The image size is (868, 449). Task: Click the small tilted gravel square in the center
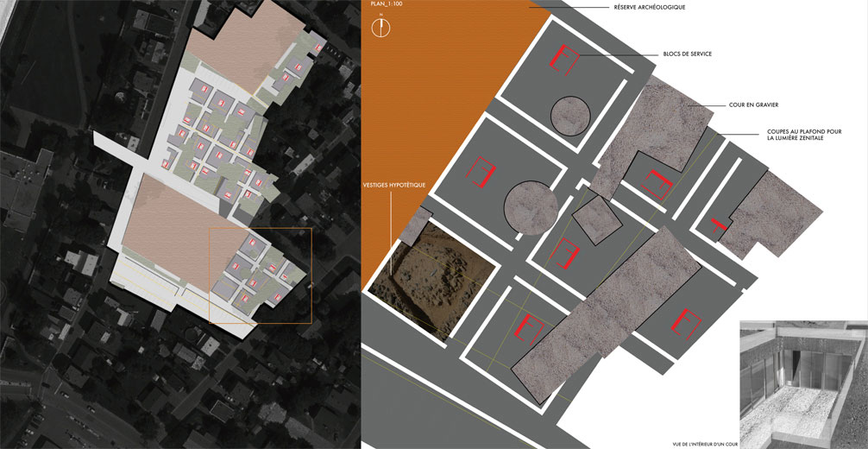click(596, 219)
